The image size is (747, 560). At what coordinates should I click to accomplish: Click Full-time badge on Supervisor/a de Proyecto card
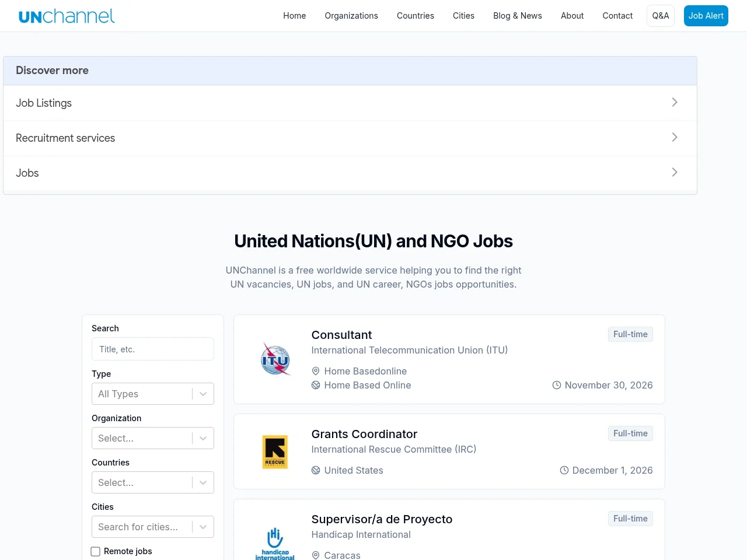(x=630, y=519)
